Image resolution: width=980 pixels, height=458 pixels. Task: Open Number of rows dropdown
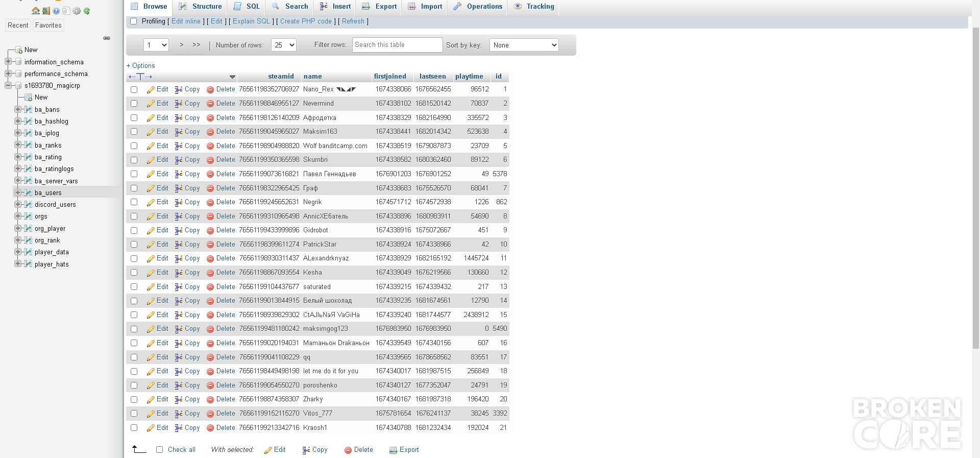point(284,45)
